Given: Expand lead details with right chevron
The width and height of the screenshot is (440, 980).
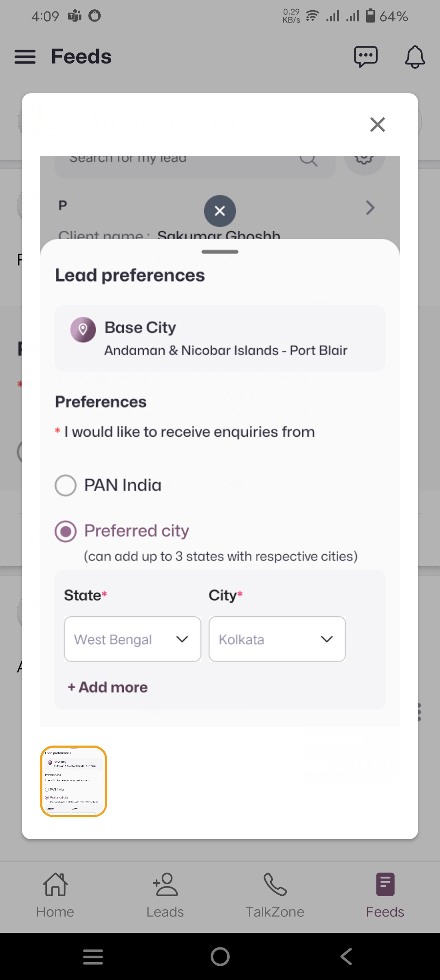Looking at the screenshot, I should click(x=370, y=208).
